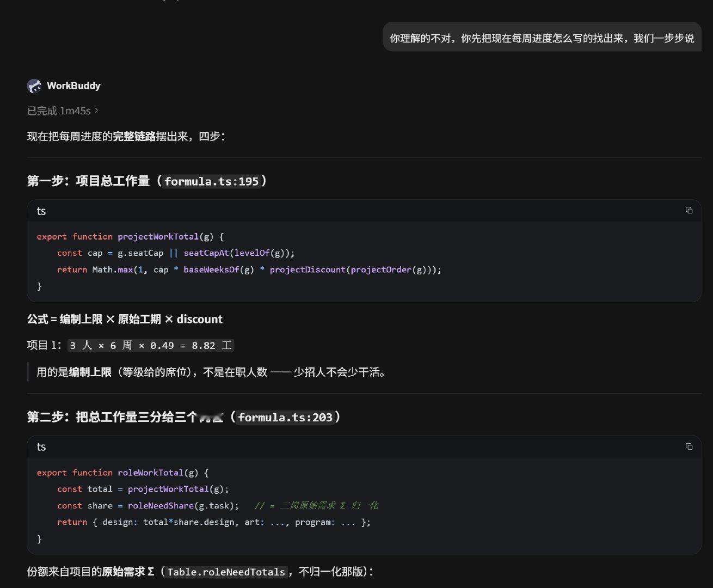This screenshot has height=588, width=713.
Task: Click the code line "export function roleWorkTotal(g) {"
Action: 123,473
